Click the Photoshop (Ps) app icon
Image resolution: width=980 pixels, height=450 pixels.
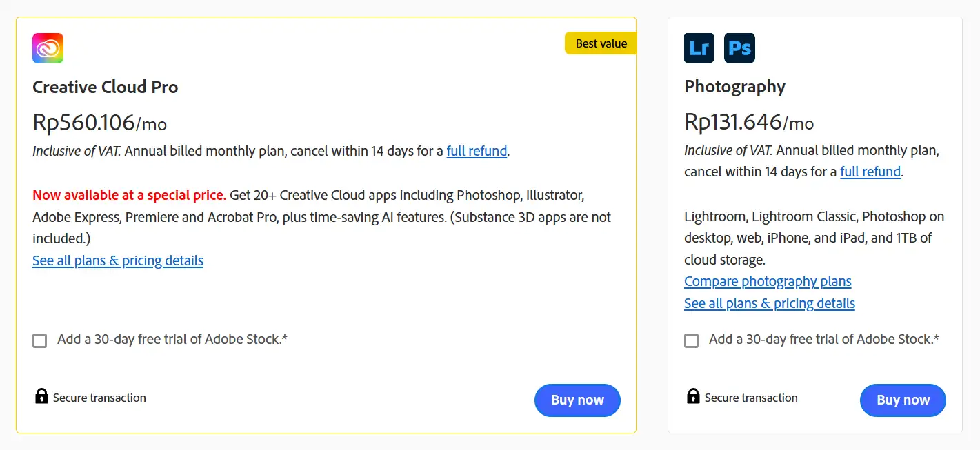click(739, 48)
